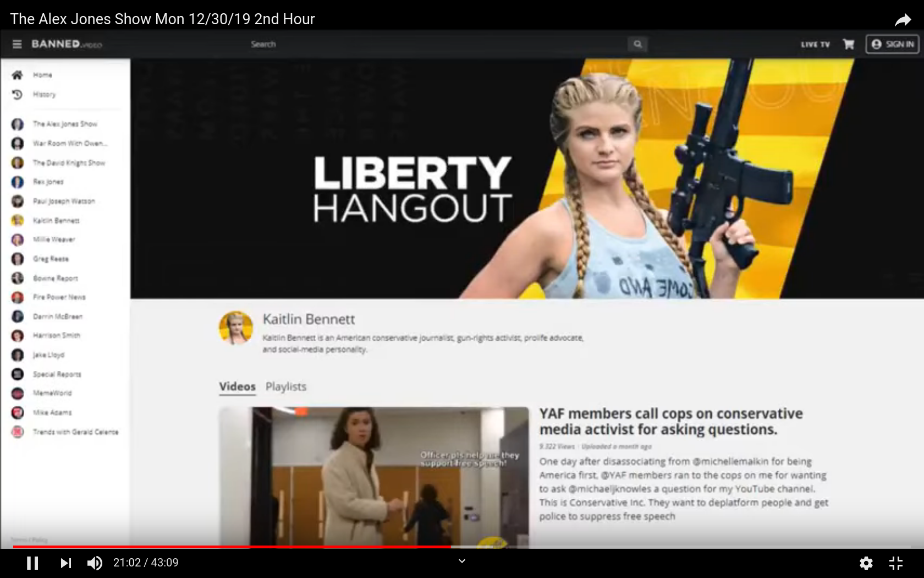Screen dimensions: 924x578
Task: Open War Room With Owen channel avatar
Action: [18, 144]
